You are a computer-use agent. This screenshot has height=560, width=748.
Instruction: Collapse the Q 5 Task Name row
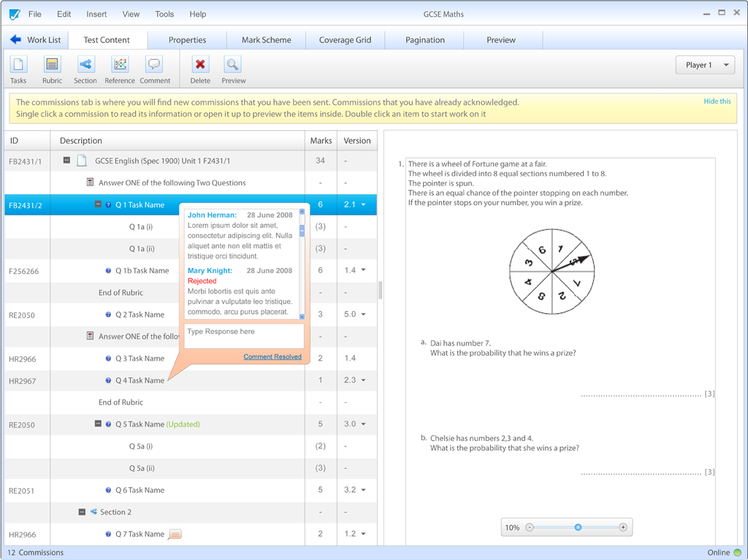(98, 424)
